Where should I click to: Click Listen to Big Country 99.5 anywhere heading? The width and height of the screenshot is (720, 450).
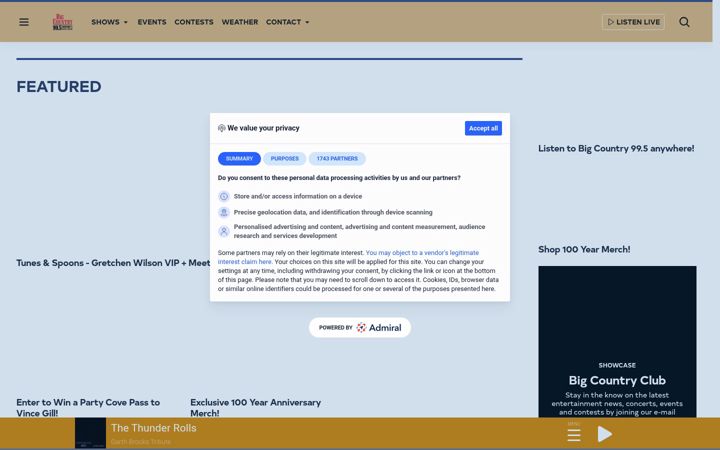pos(616,148)
